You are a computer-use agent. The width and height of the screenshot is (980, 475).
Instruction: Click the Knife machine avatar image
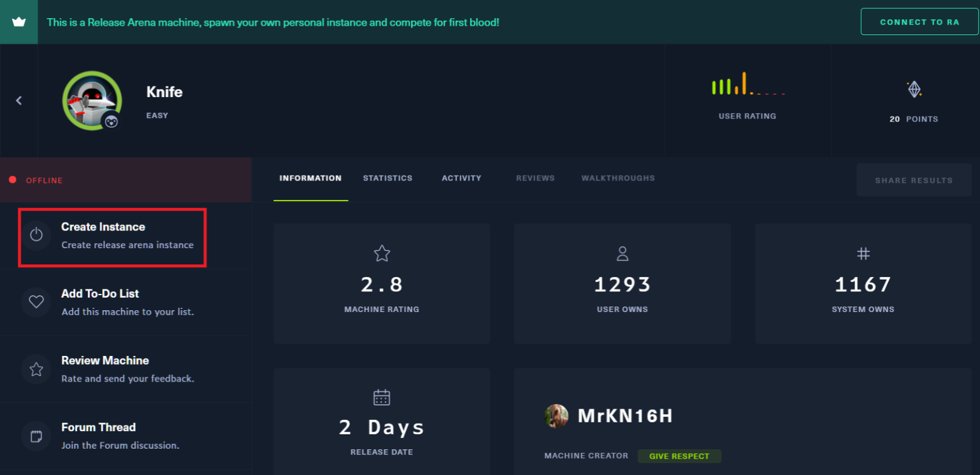[x=91, y=100]
